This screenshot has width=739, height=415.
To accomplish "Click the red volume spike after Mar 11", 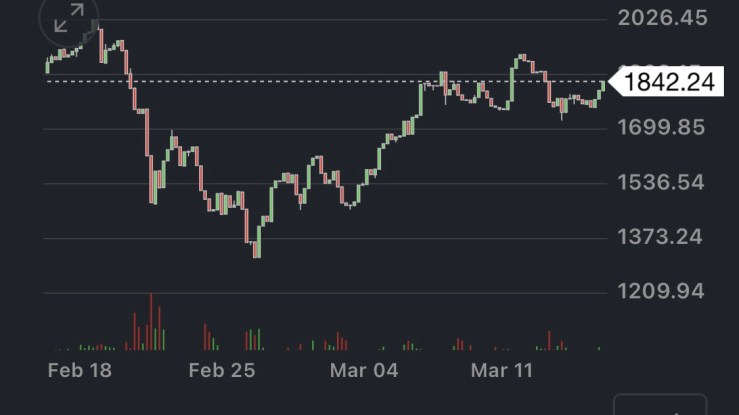I will click(549, 340).
